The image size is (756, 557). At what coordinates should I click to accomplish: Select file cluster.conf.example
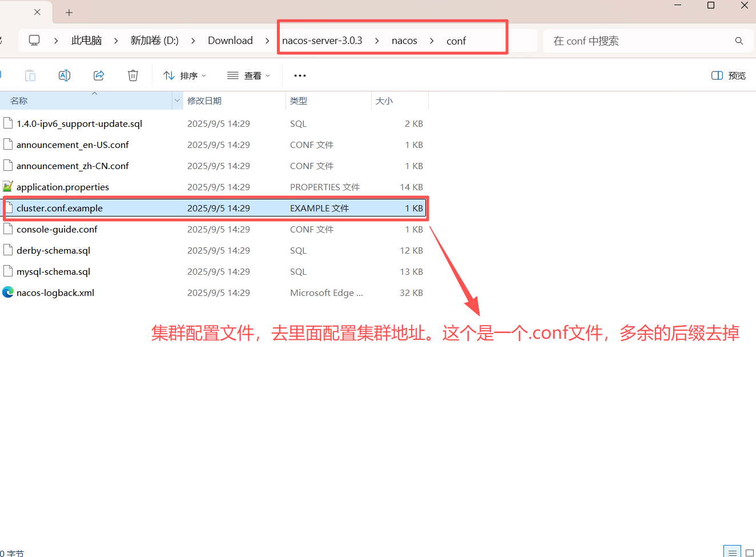click(x=59, y=208)
